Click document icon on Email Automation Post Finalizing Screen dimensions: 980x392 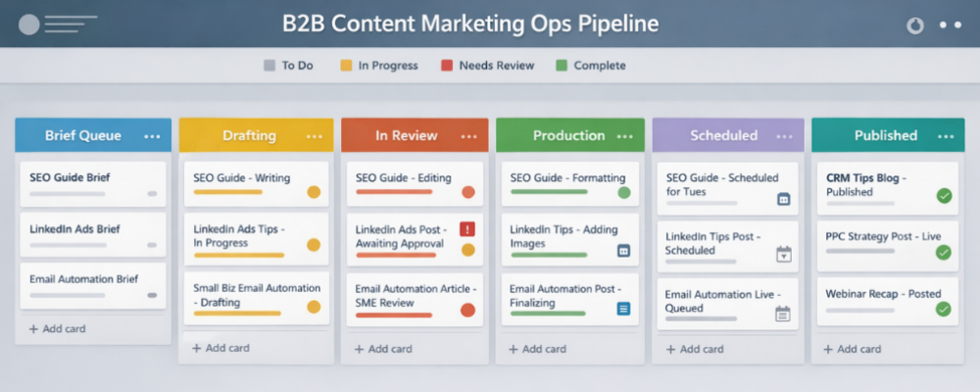(623, 309)
